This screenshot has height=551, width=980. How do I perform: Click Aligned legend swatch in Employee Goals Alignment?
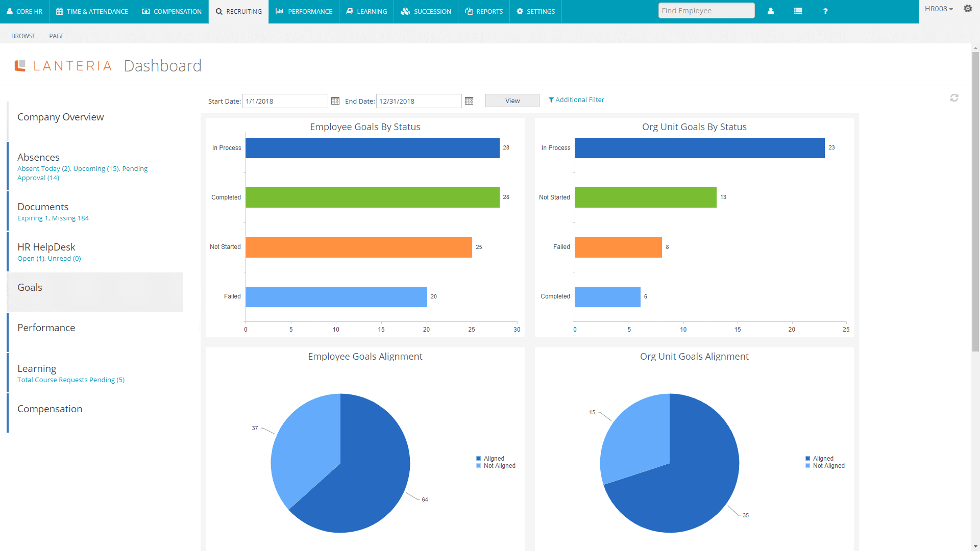tap(478, 458)
